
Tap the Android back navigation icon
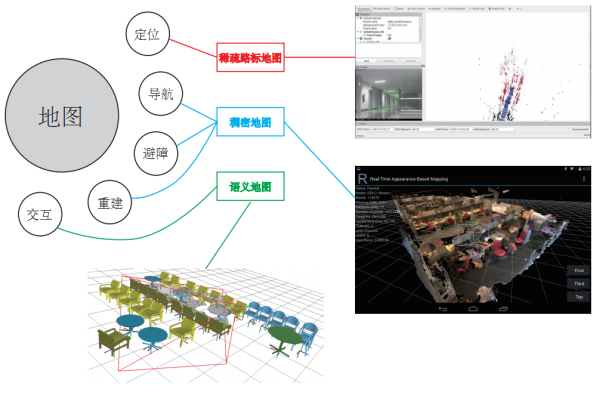(442, 309)
